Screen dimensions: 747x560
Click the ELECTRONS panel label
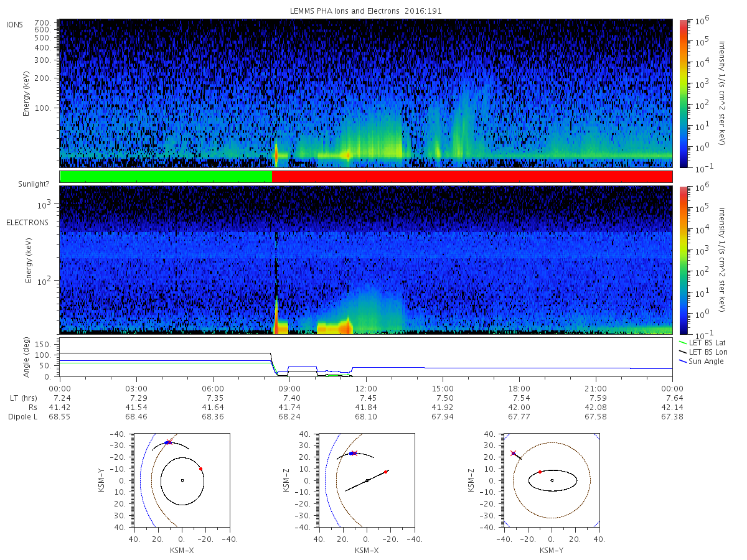click(27, 222)
